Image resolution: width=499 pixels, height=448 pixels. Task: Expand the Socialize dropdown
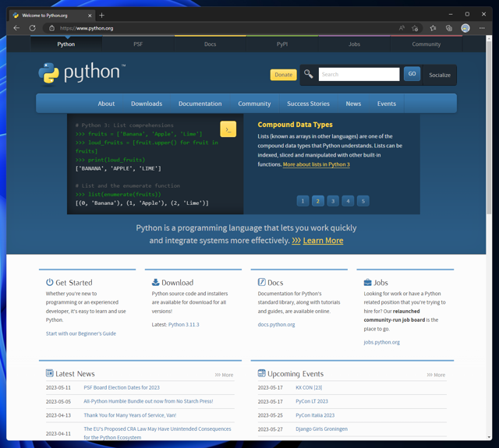[440, 75]
